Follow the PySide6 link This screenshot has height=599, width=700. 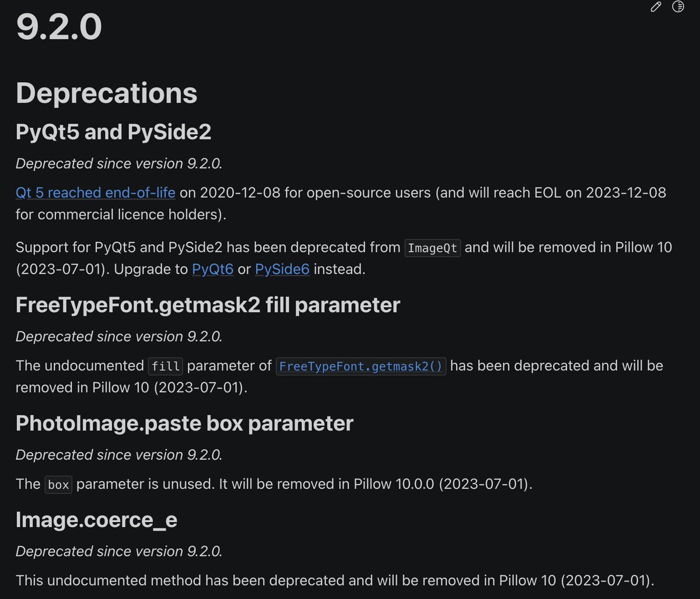(x=282, y=270)
